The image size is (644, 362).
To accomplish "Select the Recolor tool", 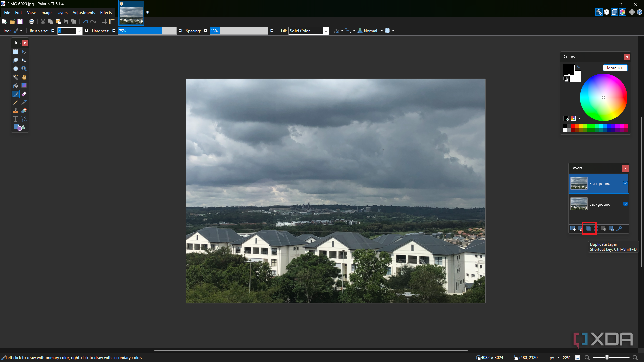I will [x=24, y=111].
